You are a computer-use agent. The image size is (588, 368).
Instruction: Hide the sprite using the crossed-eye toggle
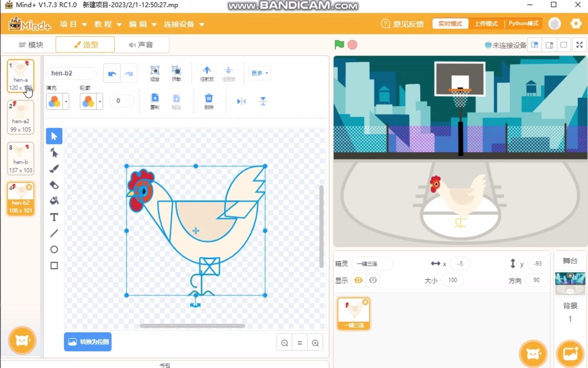(373, 280)
